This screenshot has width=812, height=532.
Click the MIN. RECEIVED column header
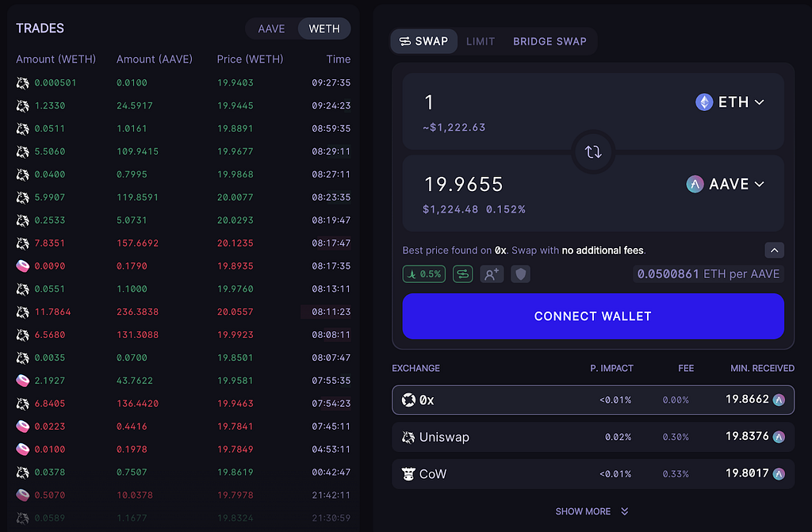coord(762,369)
